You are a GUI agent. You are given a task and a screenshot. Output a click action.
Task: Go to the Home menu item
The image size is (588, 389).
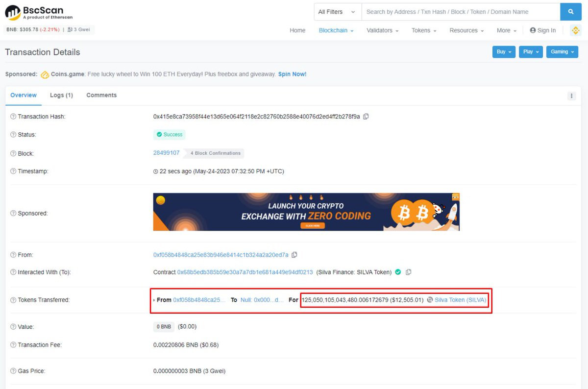pyautogui.click(x=297, y=30)
